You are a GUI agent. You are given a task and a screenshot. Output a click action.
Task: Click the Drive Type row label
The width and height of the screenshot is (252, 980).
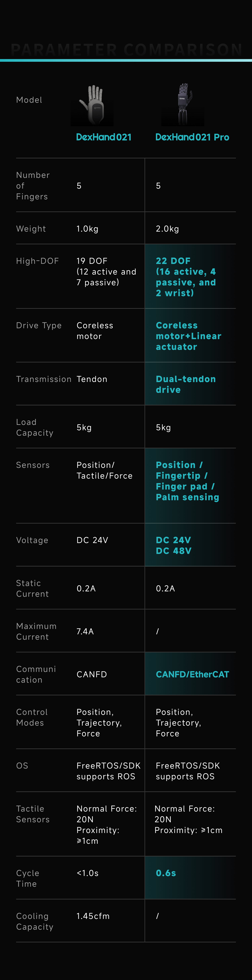coord(39,326)
